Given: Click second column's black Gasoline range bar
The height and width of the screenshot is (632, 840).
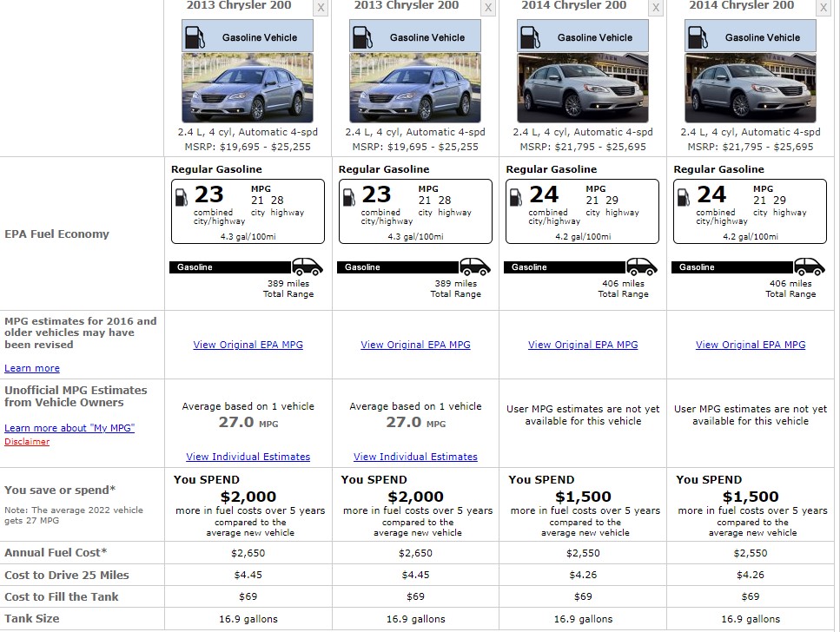Looking at the screenshot, I should (x=398, y=267).
